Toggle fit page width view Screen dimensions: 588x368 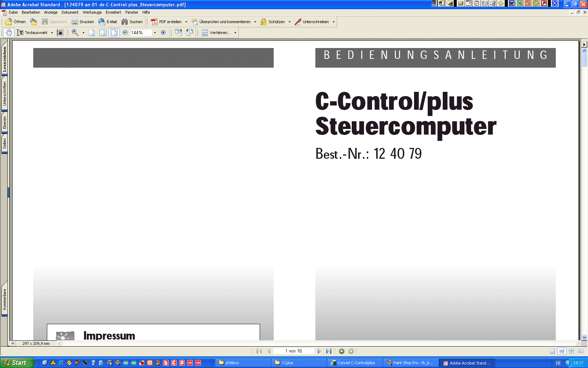coord(114,33)
